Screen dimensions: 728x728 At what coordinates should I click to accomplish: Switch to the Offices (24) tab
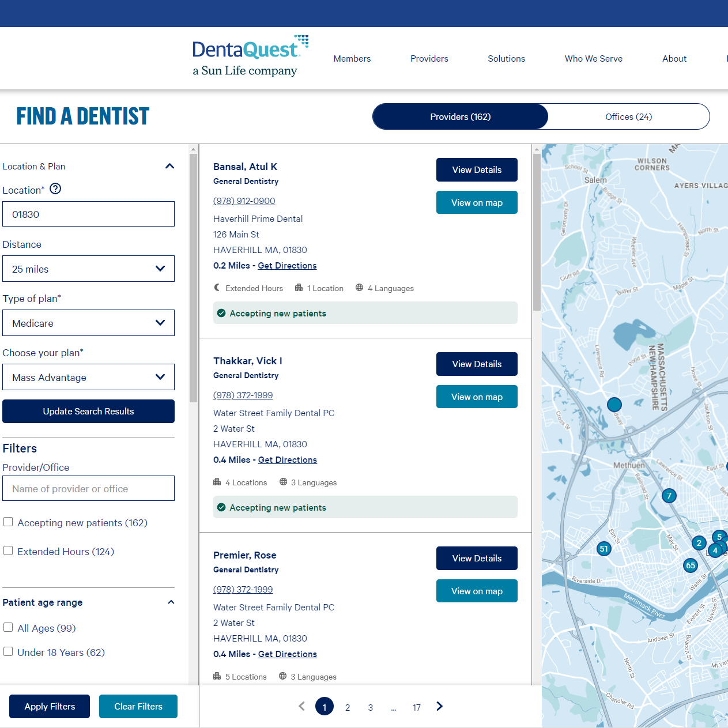point(628,117)
